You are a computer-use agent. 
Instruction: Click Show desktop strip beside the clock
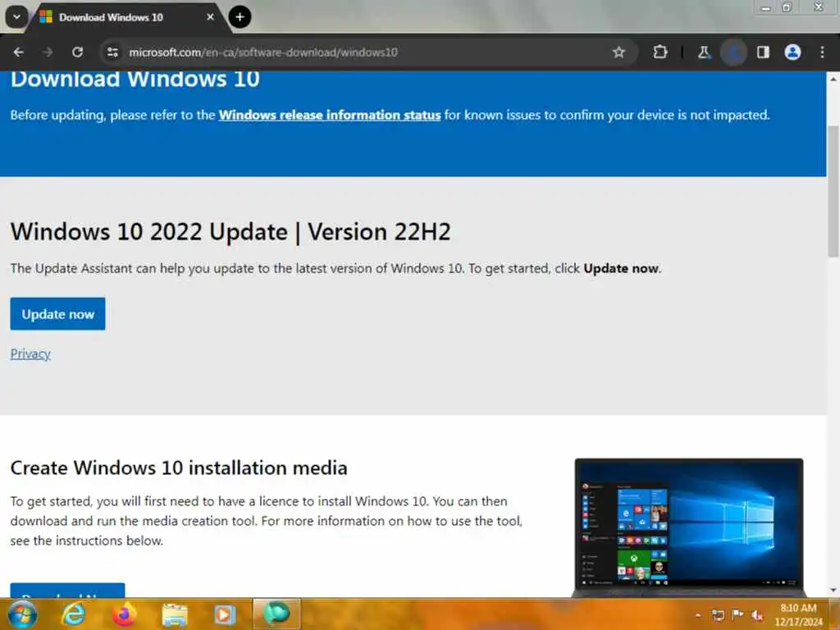835,614
